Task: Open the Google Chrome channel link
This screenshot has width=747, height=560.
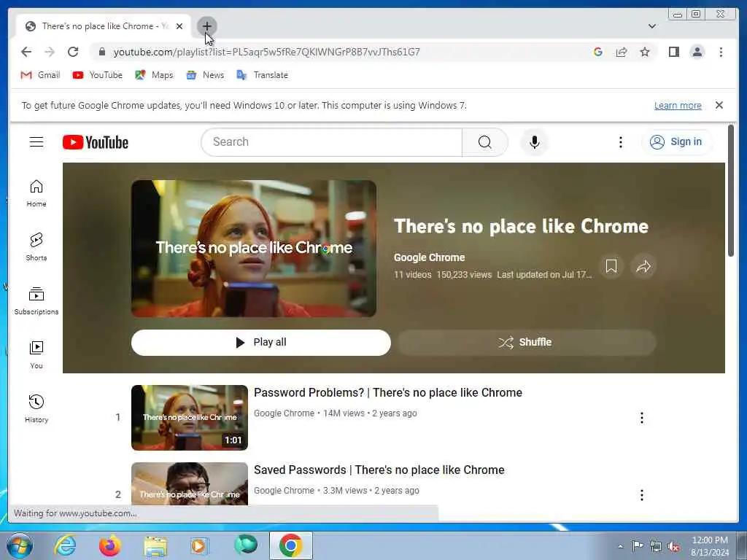Action: click(x=429, y=257)
